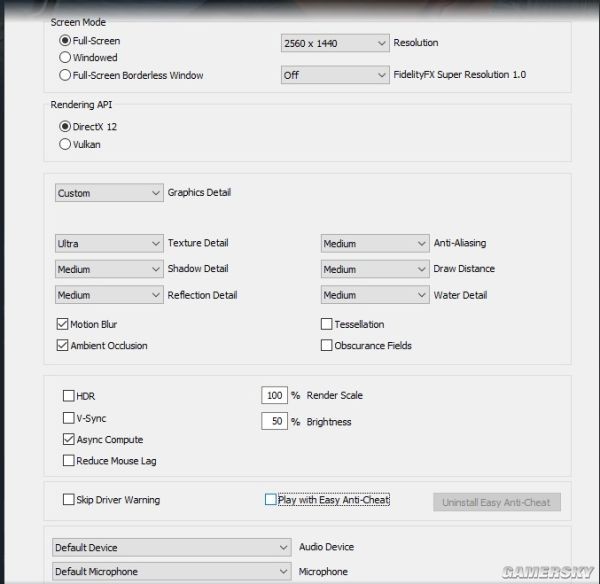Open the Reflection Detail dropdown

tap(109, 295)
